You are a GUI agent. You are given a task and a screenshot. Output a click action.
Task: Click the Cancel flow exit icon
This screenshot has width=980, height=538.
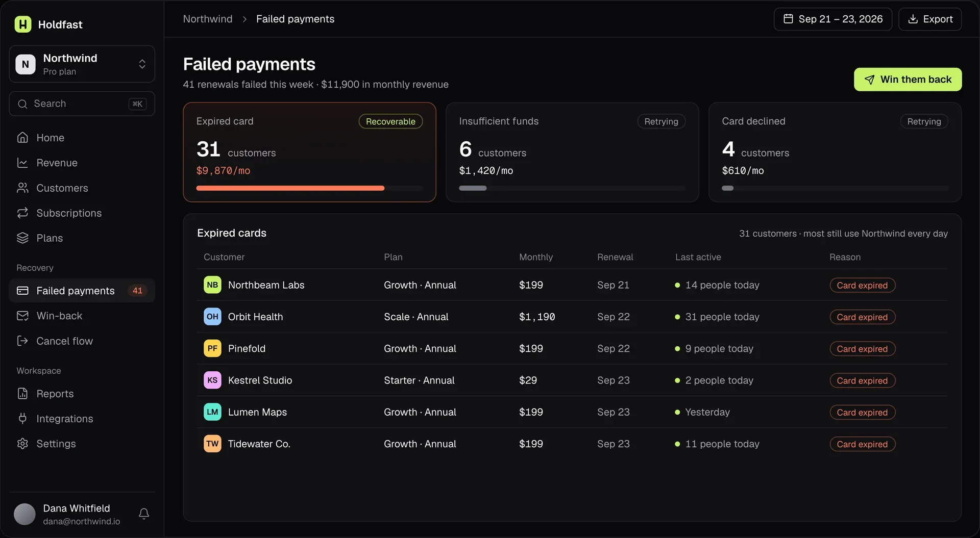pos(22,341)
